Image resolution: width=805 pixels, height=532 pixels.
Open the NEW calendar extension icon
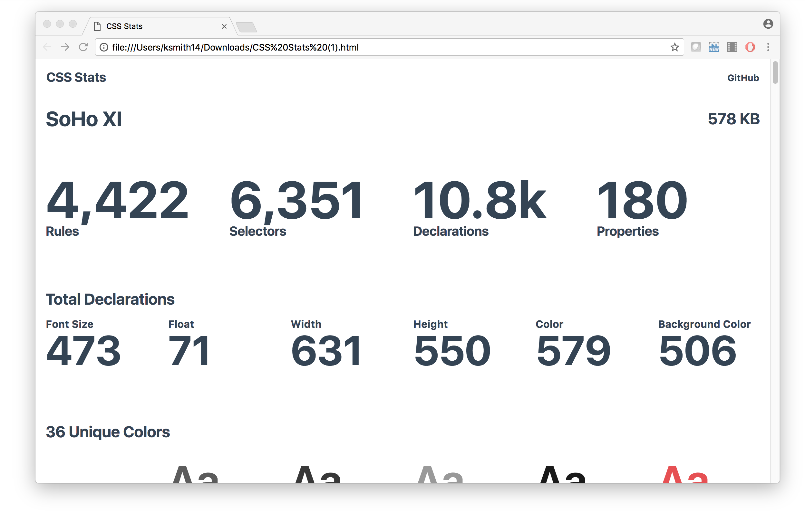click(x=714, y=47)
